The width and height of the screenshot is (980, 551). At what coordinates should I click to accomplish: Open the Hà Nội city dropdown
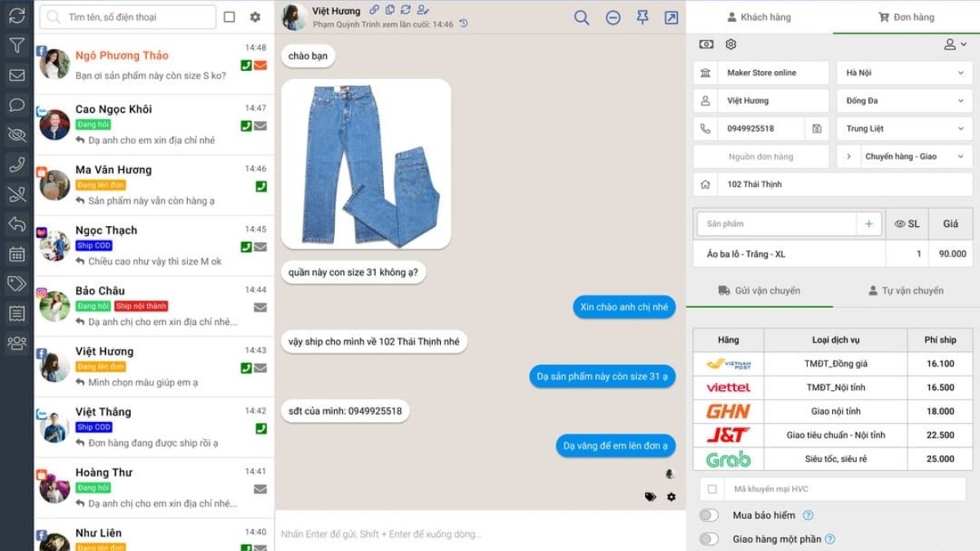pos(903,73)
